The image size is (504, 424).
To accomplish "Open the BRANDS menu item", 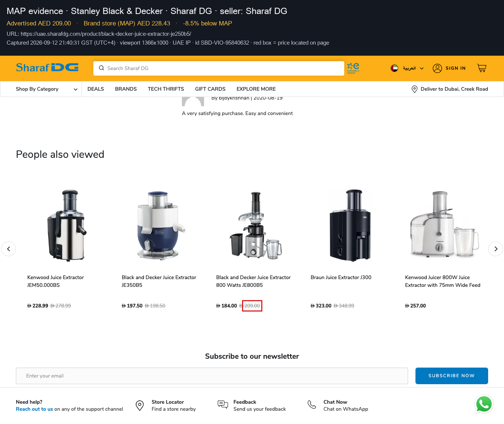I will pyautogui.click(x=126, y=89).
